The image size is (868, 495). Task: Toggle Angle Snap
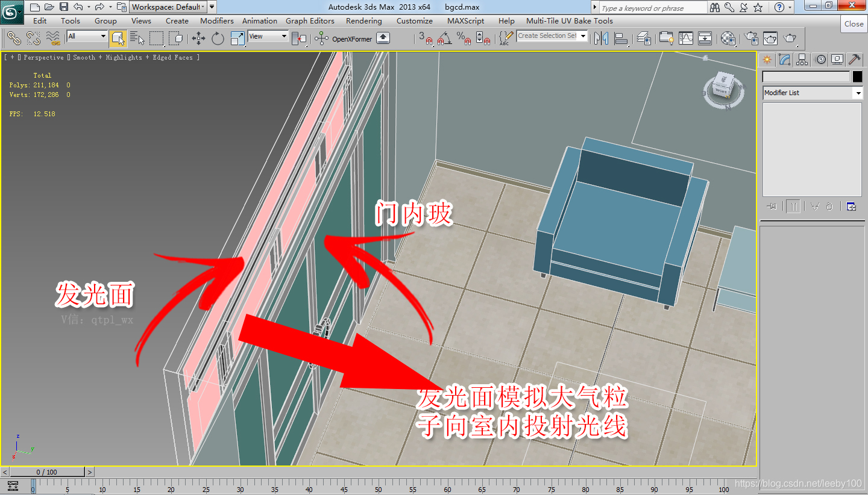point(444,39)
